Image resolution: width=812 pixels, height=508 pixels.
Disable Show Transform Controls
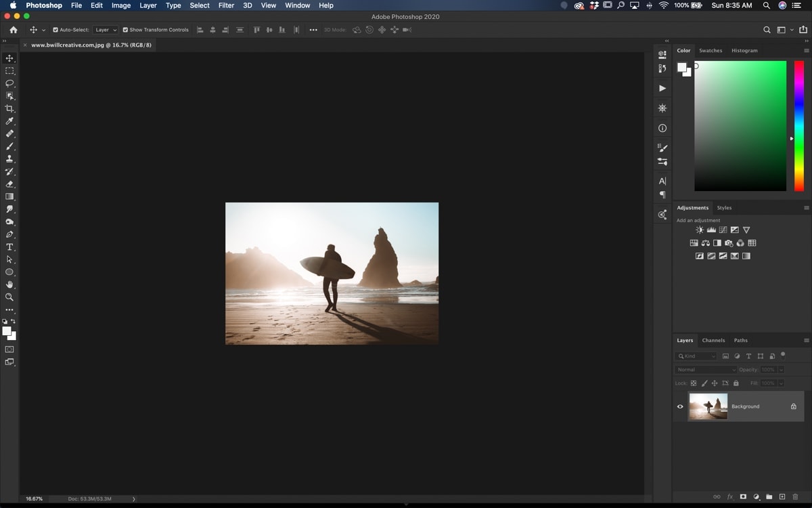[125, 30]
